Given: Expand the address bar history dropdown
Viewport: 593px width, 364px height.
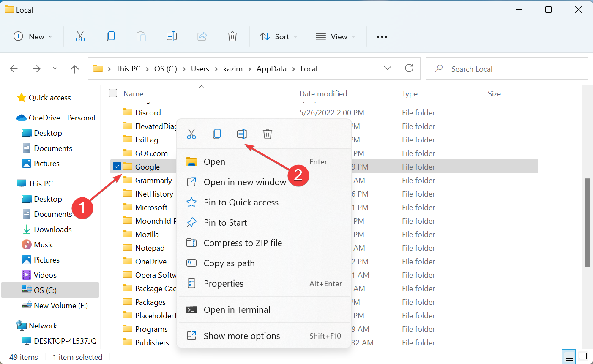Looking at the screenshot, I should [388, 68].
